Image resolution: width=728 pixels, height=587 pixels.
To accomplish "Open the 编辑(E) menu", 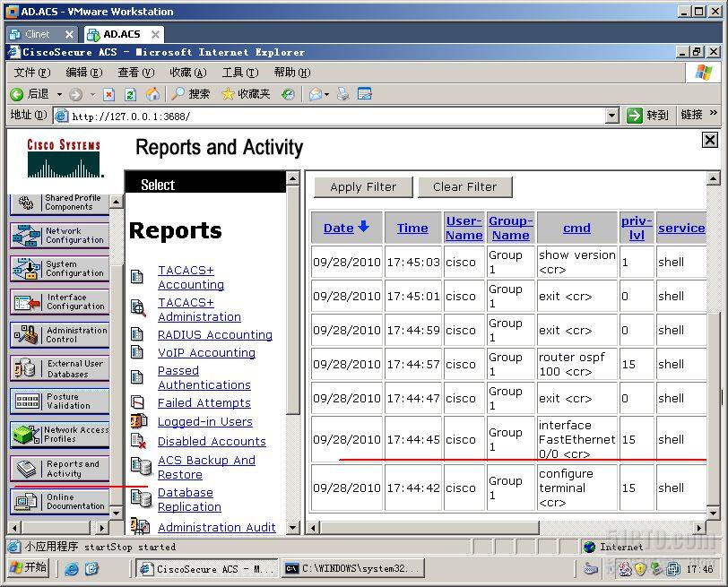I will (x=84, y=73).
